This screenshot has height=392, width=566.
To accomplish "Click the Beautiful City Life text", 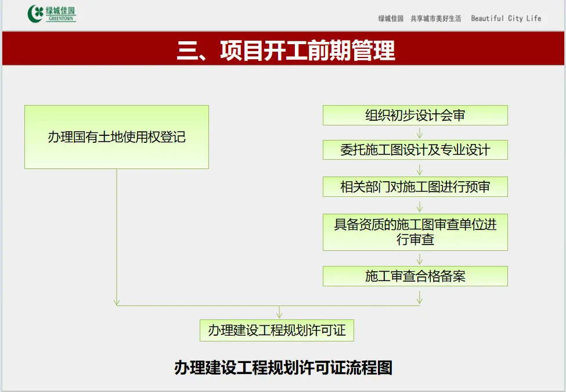I will [x=506, y=19].
